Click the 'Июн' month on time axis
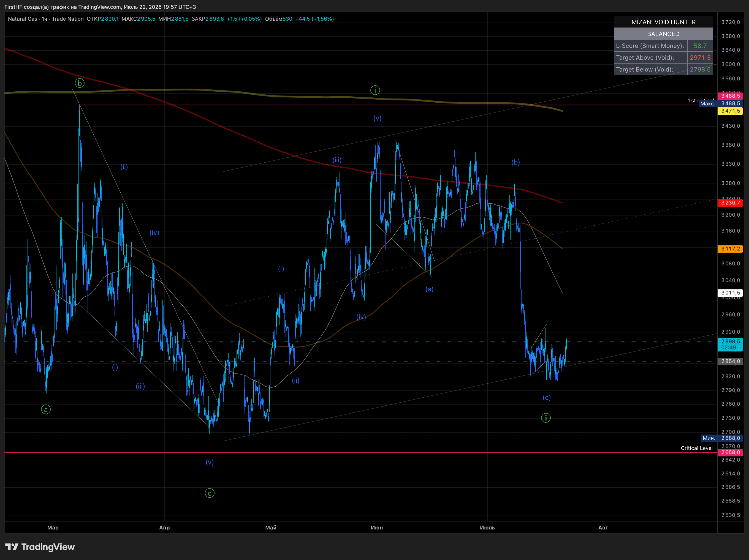The image size is (749, 560). click(377, 528)
